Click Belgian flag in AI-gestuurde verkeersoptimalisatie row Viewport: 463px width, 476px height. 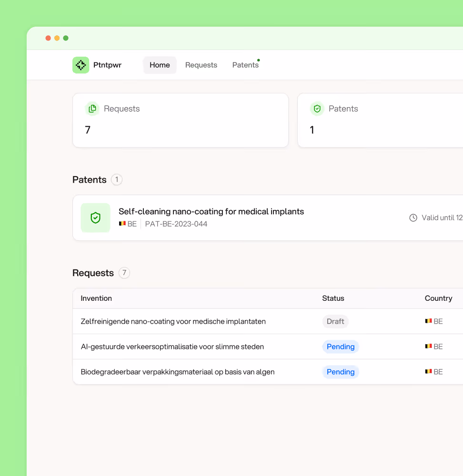pyautogui.click(x=428, y=346)
